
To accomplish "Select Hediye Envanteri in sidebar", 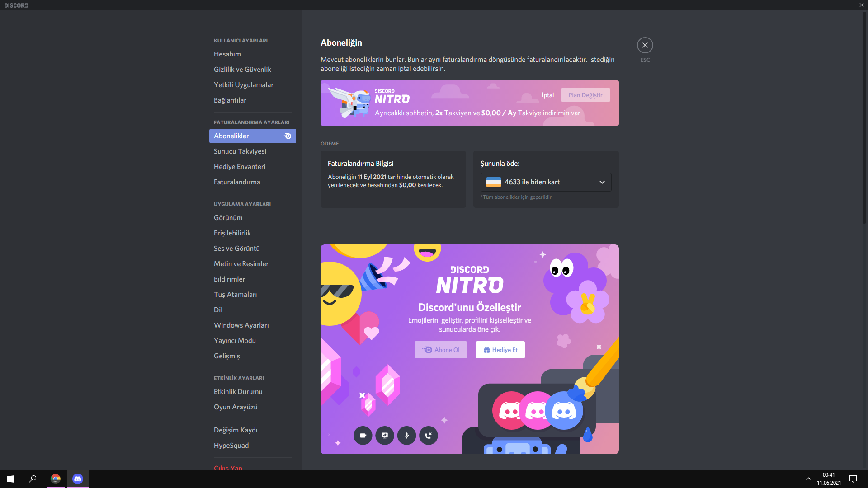I will tap(239, 167).
